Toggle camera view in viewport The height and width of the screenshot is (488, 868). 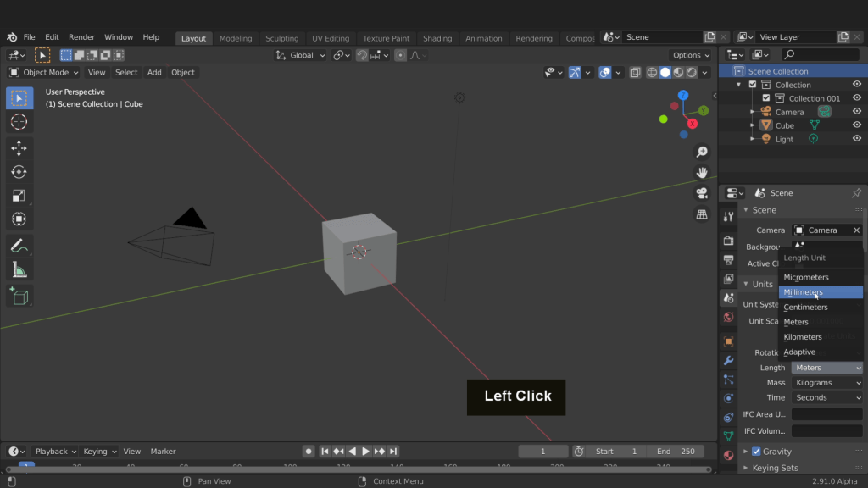point(702,193)
